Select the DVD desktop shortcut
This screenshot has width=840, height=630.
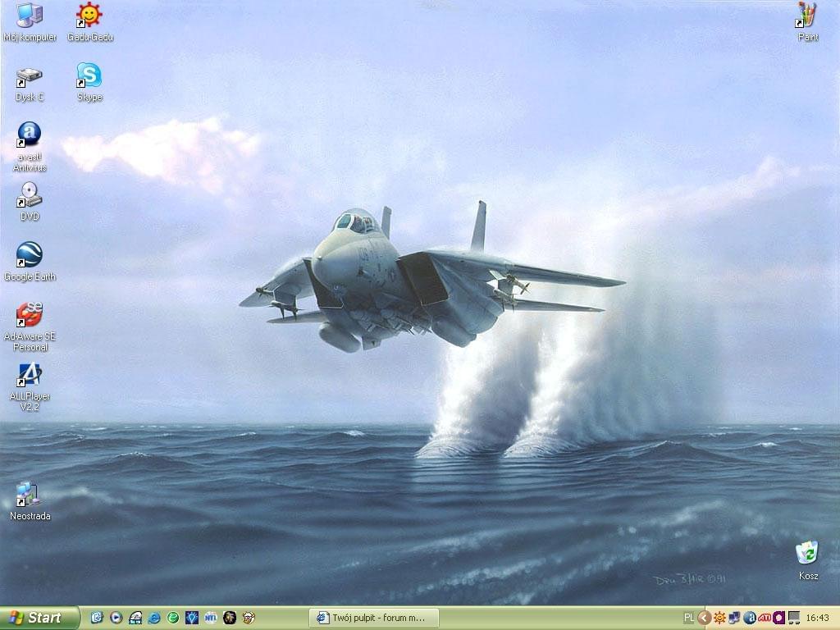[x=30, y=202]
